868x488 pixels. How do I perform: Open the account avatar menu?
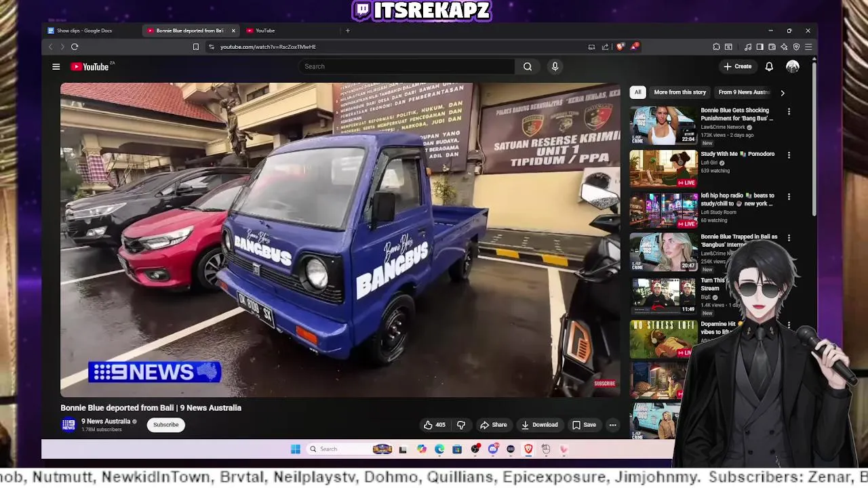793,66
